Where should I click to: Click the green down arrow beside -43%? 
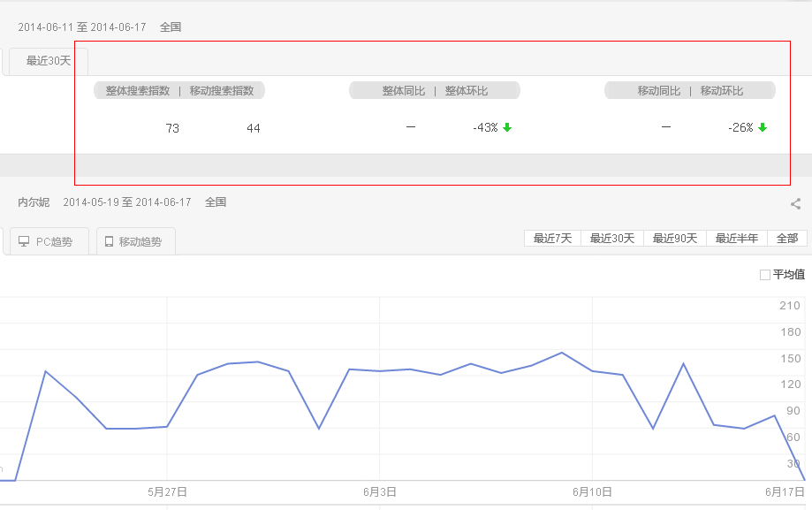tap(507, 127)
